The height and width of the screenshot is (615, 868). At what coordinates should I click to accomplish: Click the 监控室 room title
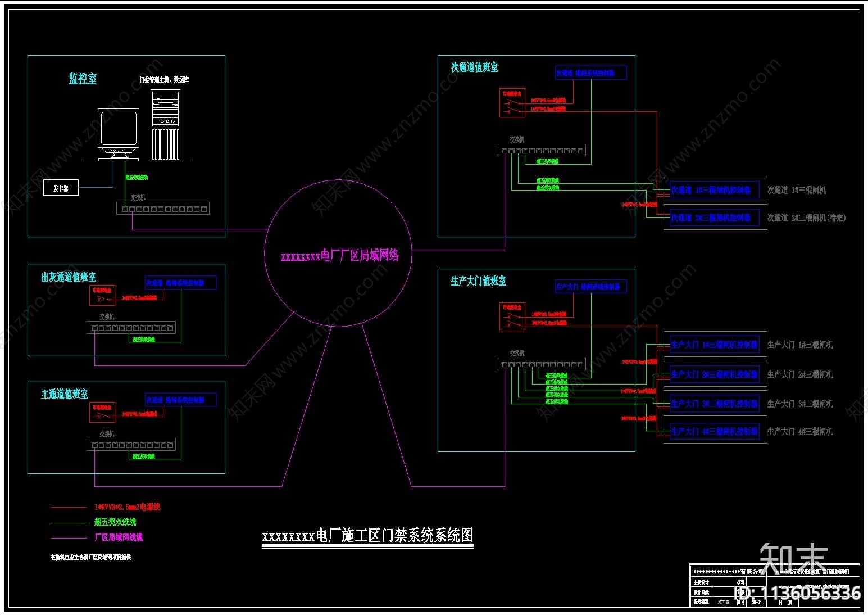(x=83, y=78)
